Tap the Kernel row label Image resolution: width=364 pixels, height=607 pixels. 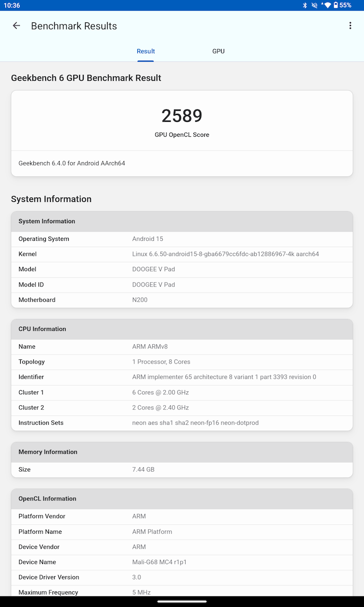[x=28, y=254]
